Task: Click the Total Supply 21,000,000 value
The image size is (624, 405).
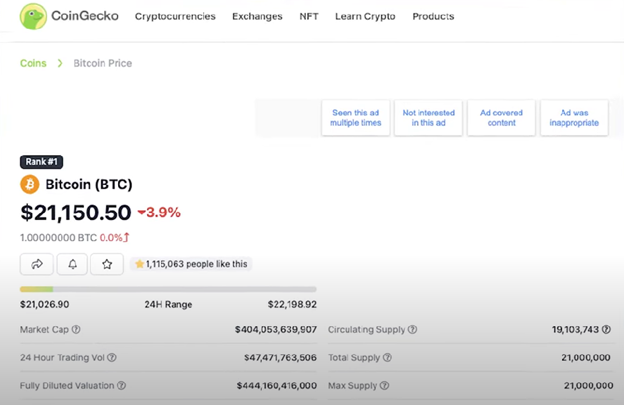Action: point(586,357)
